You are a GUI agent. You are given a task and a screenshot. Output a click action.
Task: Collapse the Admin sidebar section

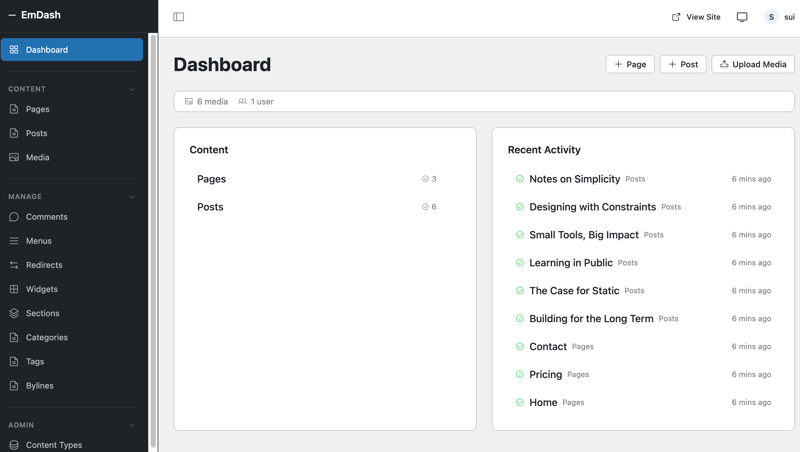tap(131, 425)
